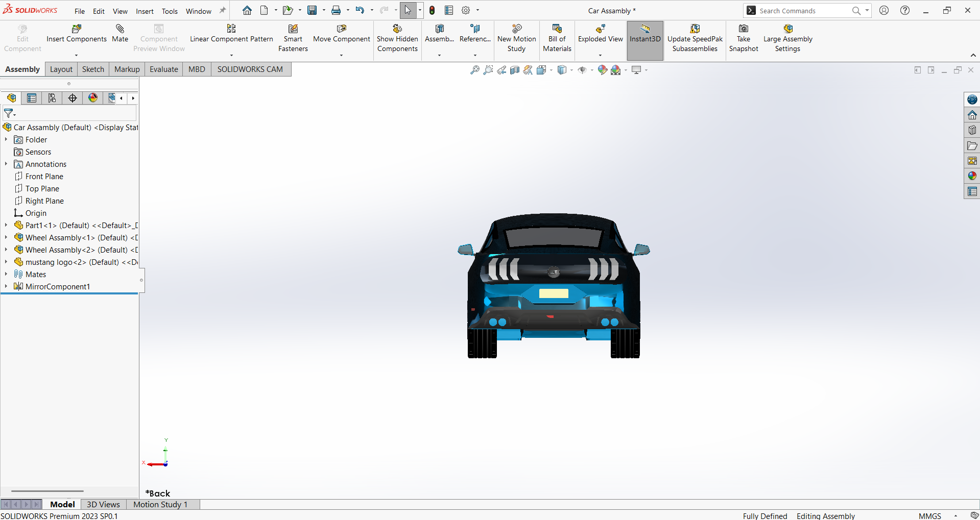
Task: Expand the Mates folder
Action: click(6, 274)
